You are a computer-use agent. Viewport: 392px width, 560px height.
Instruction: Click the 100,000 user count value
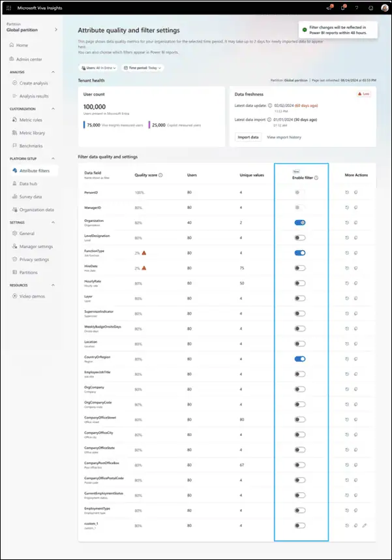[95, 107]
